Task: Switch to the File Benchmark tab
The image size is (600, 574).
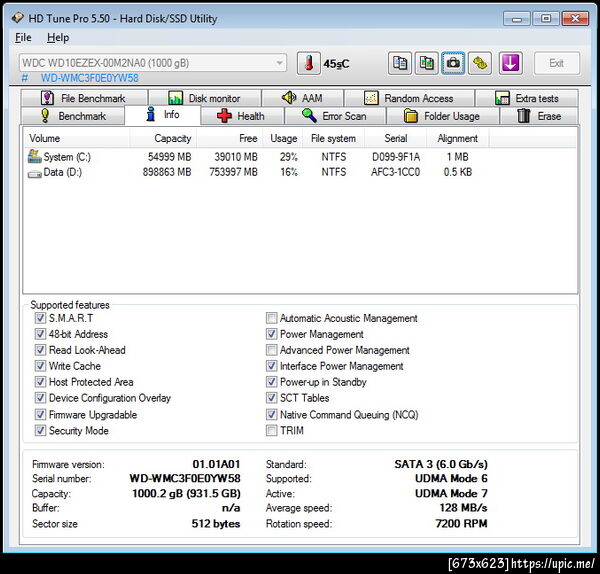Action: [x=84, y=98]
